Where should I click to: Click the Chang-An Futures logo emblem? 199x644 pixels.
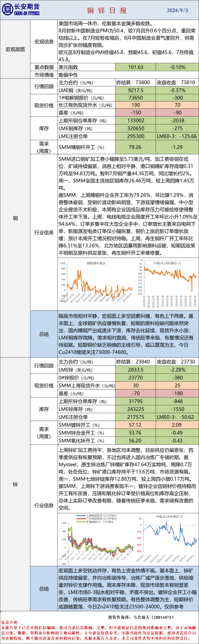7,9
